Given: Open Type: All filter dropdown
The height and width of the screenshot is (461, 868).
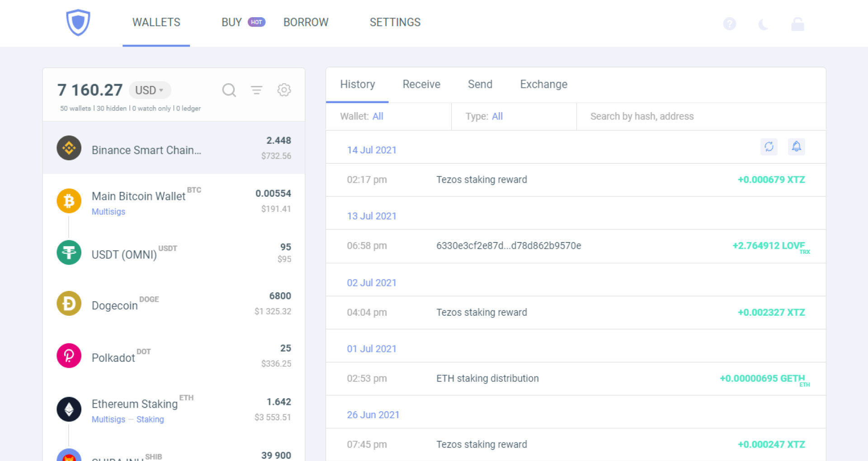Looking at the screenshot, I should [514, 117].
